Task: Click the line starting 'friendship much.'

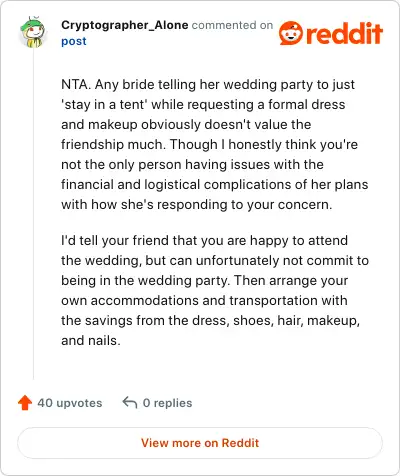Action: (x=209, y=145)
